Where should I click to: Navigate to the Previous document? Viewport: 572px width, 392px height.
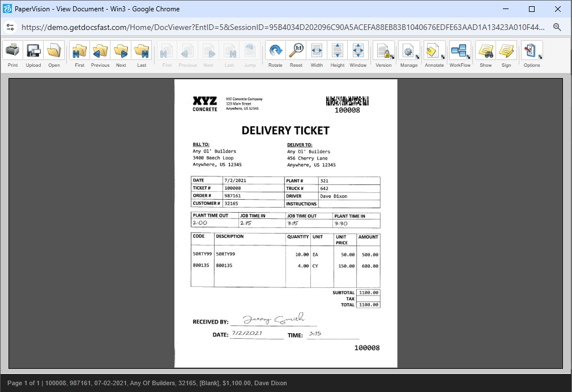coord(100,51)
